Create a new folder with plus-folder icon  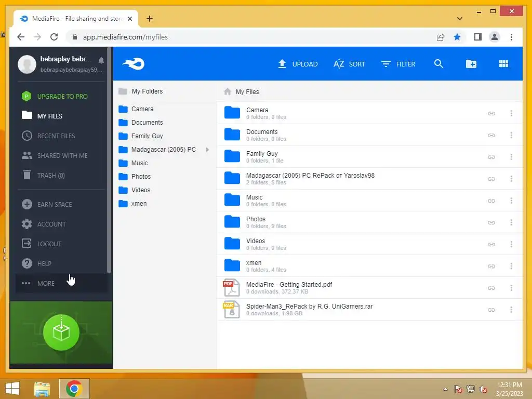471,64
